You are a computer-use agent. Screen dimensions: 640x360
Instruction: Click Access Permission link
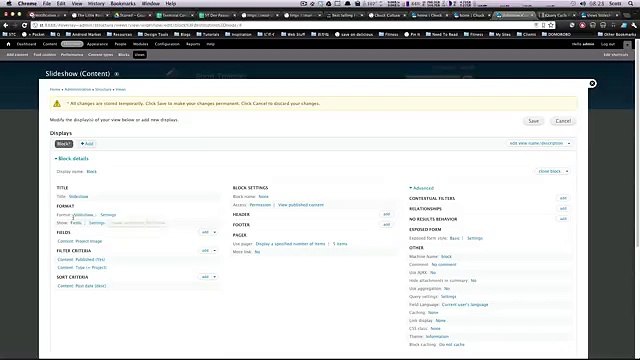(260, 205)
